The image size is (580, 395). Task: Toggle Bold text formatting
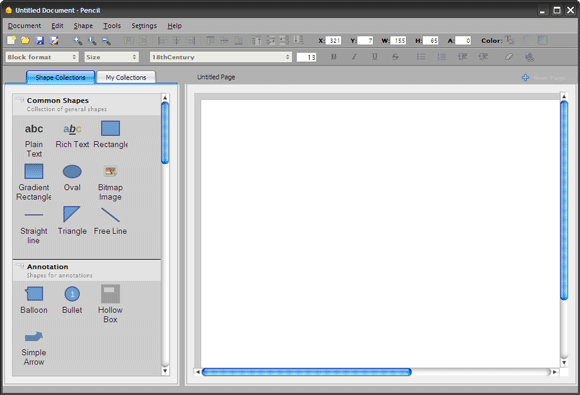(334, 57)
